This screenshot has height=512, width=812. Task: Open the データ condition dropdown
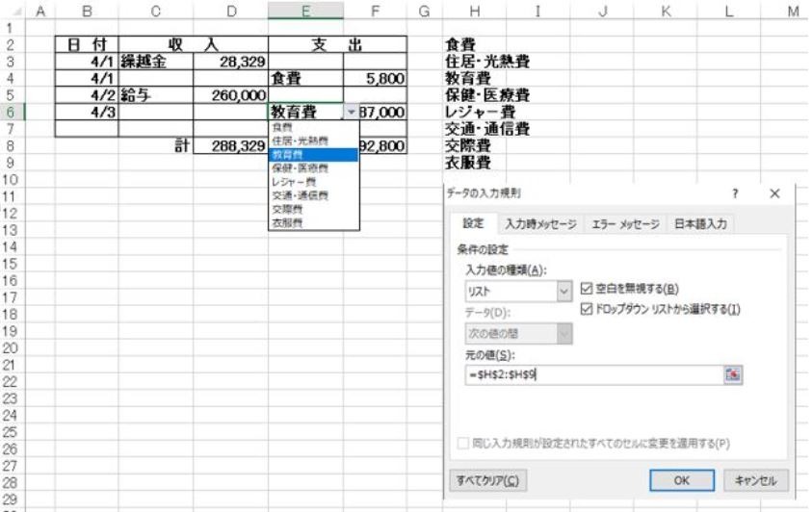[564, 334]
